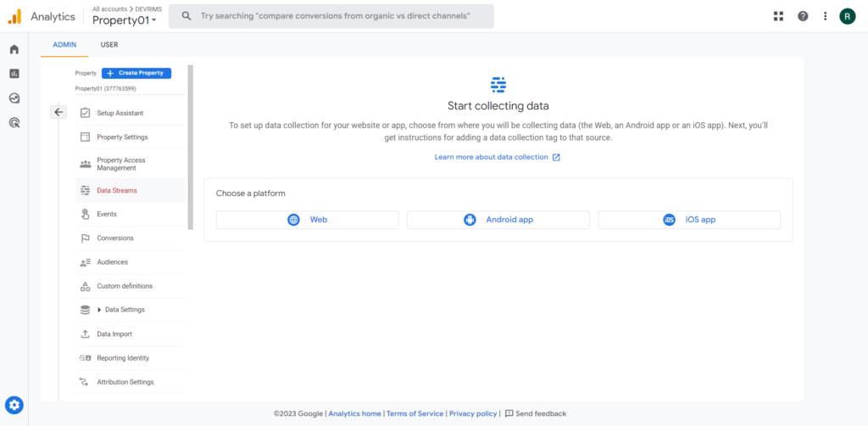Click the property column vertical scrollbar
Screen dimensions: 868x426
click(x=191, y=148)
